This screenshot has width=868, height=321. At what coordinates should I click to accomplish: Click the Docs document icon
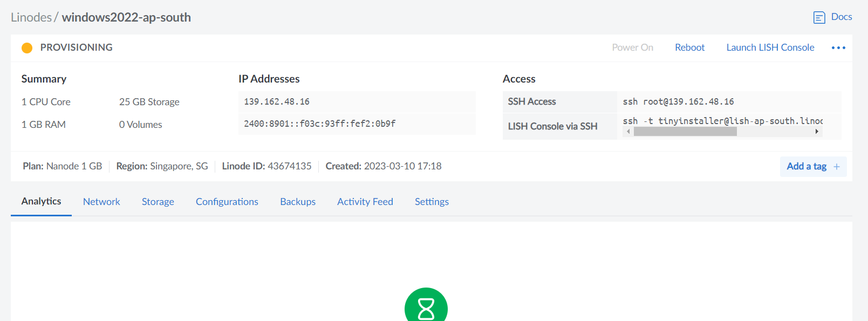[x=819, y=17]
